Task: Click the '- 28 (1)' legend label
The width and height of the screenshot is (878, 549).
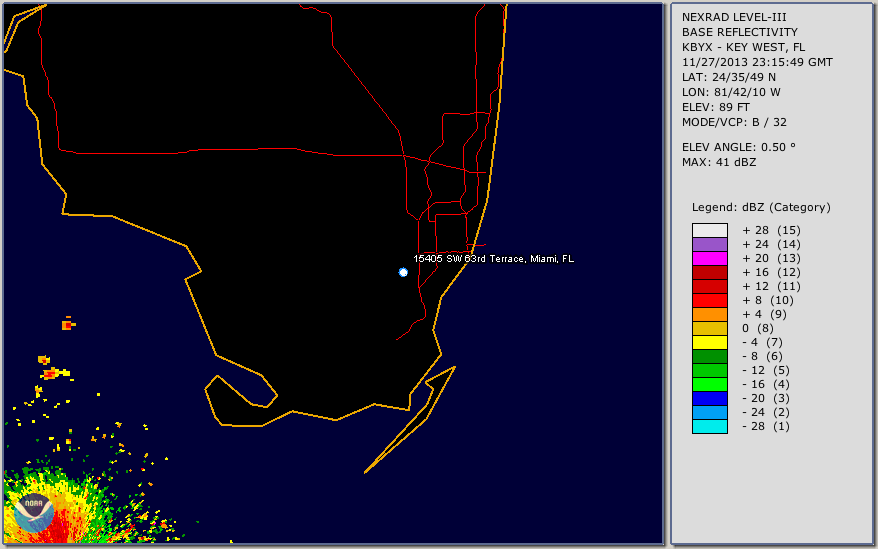Action: [x=766, y=426]
